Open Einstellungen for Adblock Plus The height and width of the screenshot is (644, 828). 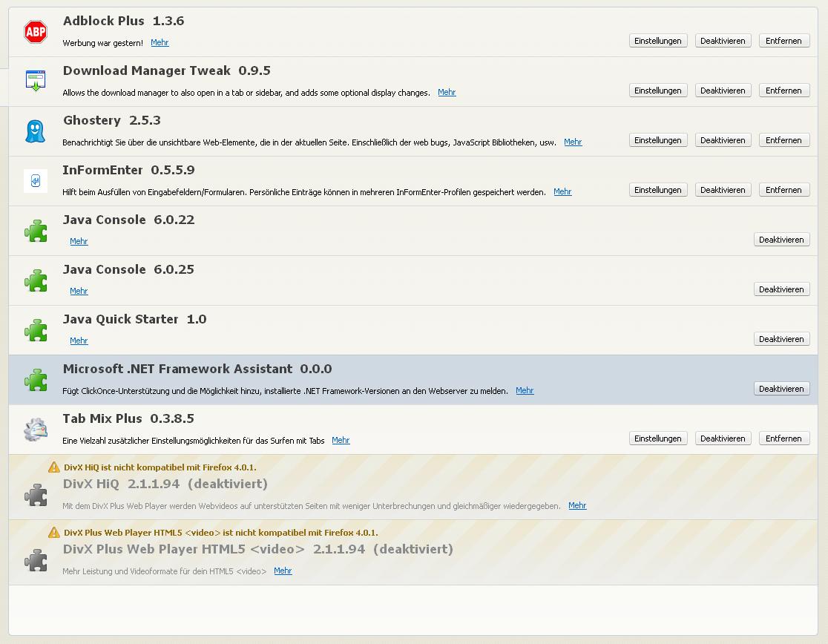(x=658, y=41)
